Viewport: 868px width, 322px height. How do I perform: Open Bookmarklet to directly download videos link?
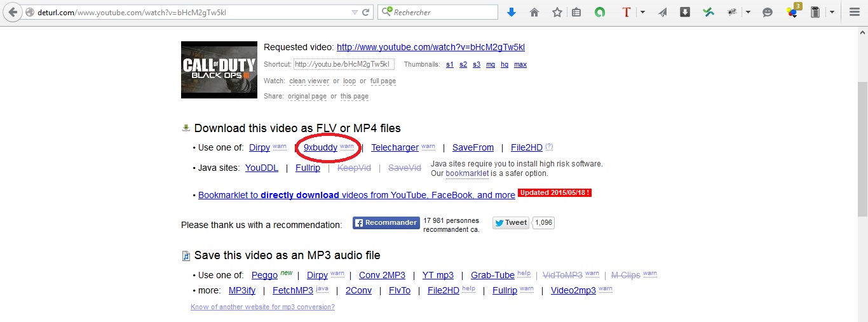point(356,195)
